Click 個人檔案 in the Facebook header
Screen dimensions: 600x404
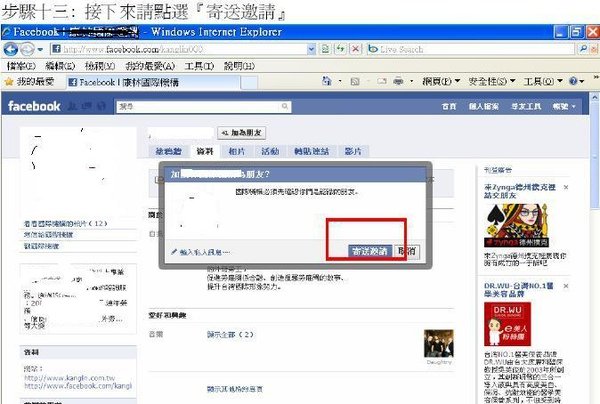[484, 106]
